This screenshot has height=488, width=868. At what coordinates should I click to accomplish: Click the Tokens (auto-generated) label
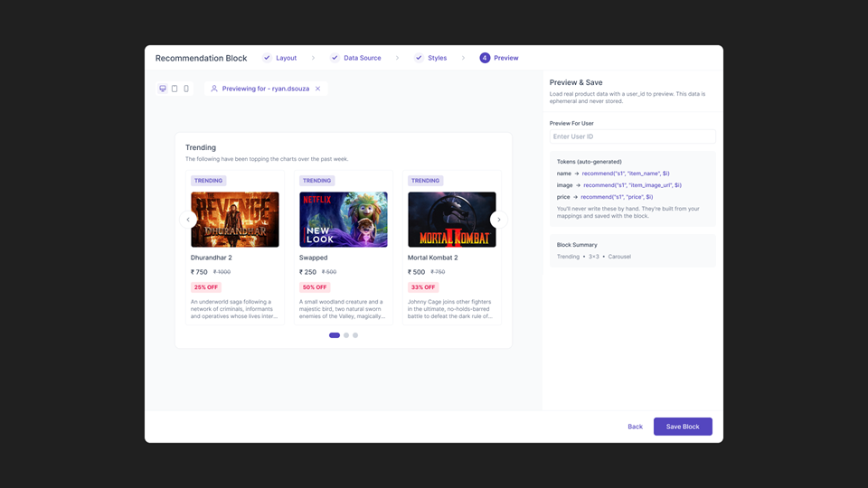click(x=589, y=162)
